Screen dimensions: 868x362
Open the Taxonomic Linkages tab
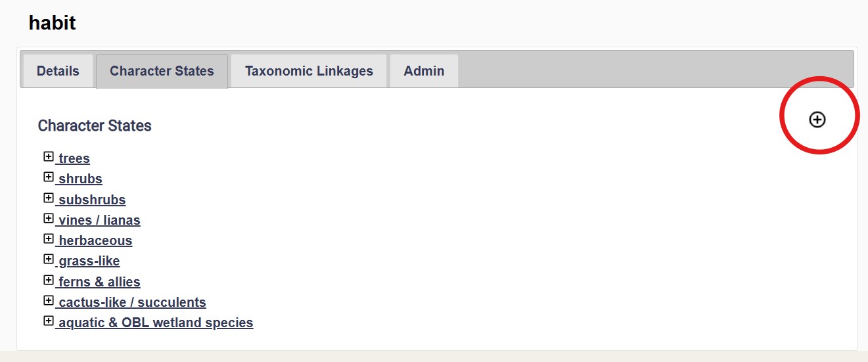coord(309,71)
